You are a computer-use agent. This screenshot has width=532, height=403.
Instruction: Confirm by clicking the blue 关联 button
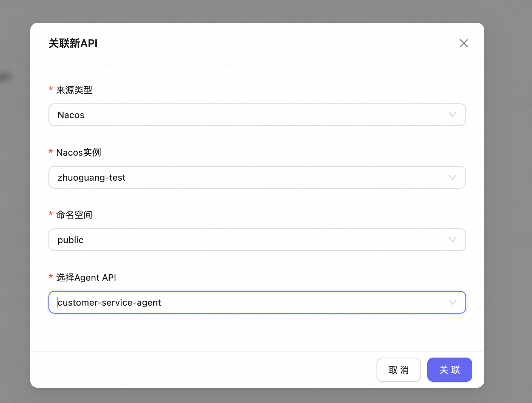(x=450, y=370)
